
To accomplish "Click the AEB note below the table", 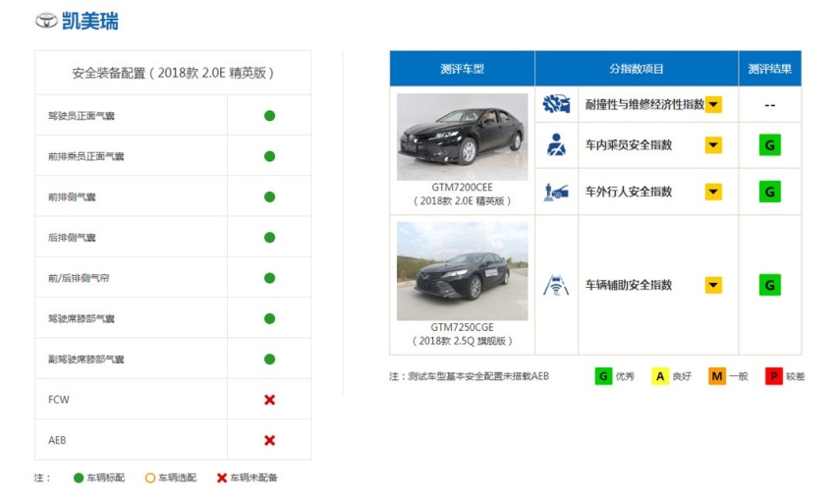I will pyautogui.click(x=469, y=376).
